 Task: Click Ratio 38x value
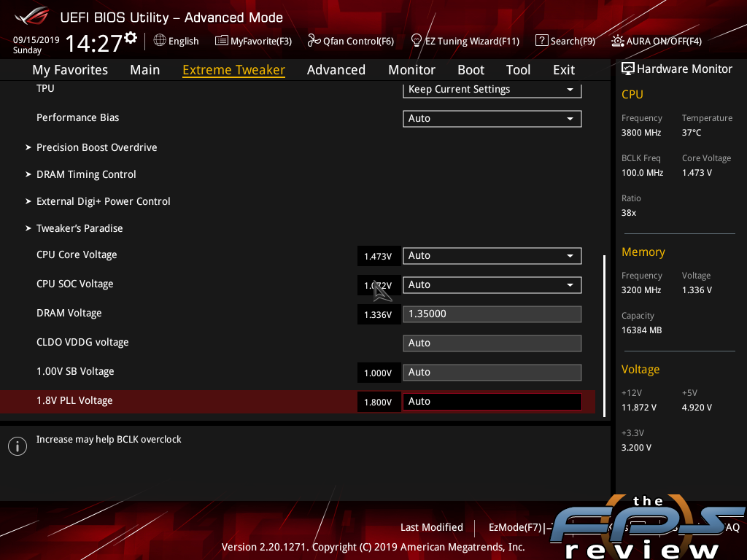click(x=628, y=213)
